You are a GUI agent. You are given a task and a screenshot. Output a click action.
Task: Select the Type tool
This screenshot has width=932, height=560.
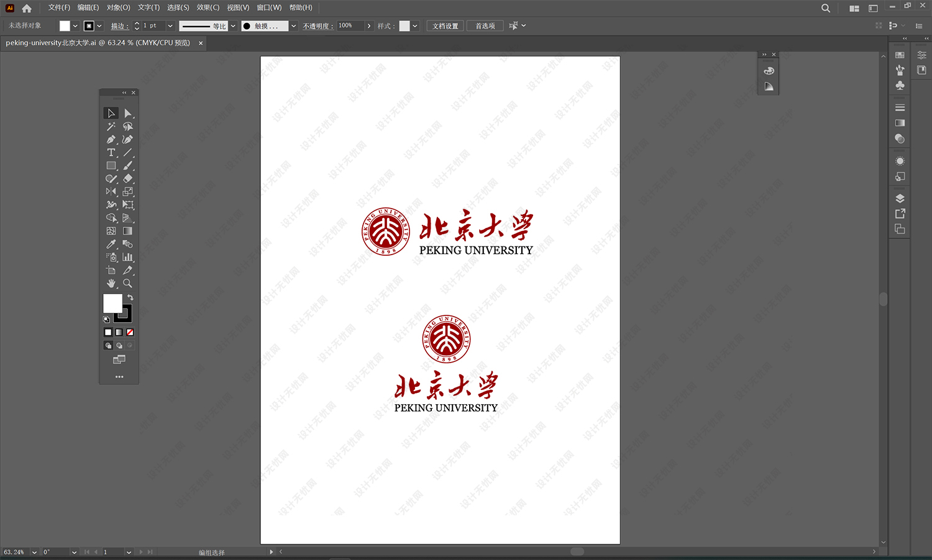tap(111, 152)
